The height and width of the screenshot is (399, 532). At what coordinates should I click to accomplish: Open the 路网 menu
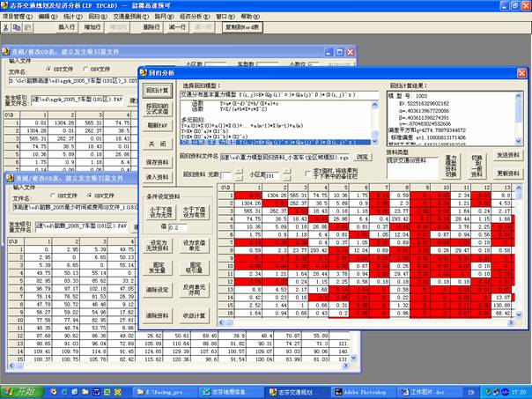[164, 16]
